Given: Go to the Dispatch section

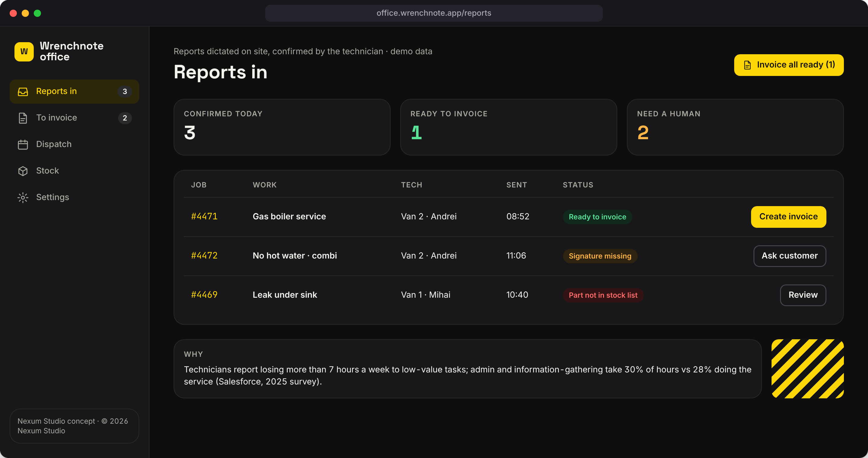Looking at the screenshot, I should pos(74,144).
